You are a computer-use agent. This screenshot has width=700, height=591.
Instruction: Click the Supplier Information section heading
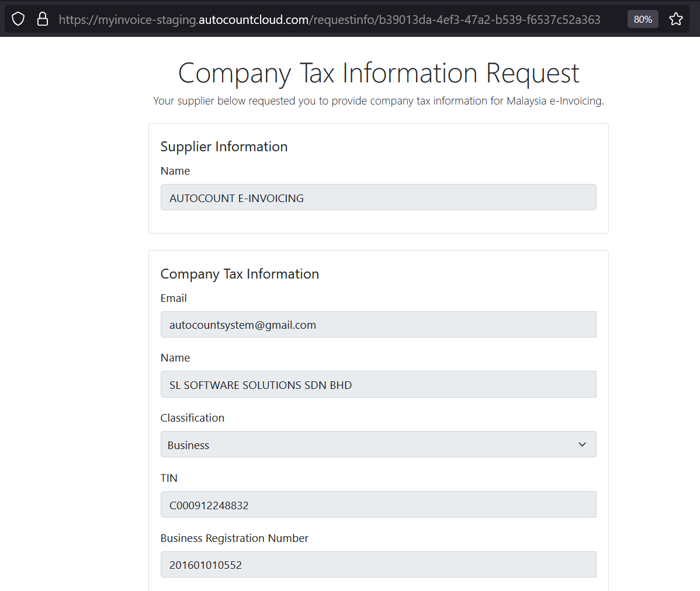point(224,147)
